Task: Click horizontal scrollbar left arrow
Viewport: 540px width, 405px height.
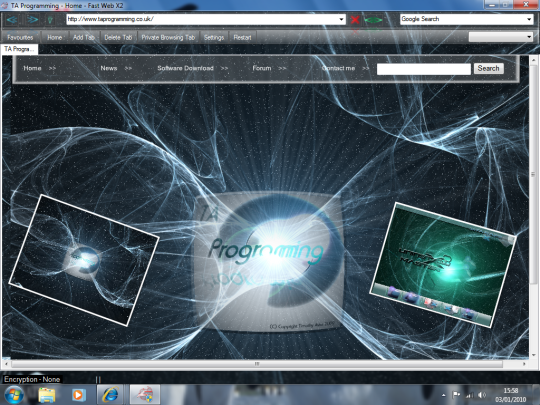Action: pos(6,363)
